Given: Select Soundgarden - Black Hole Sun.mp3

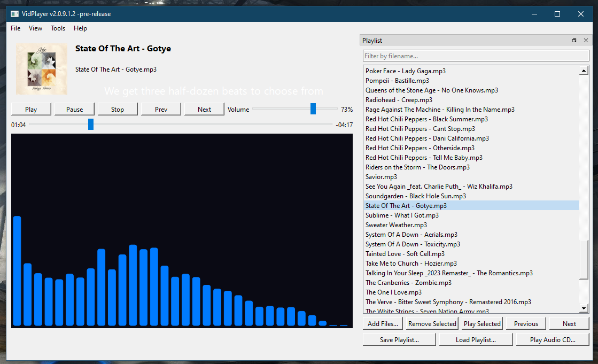Looking at the screenshot, I should [x=471, y=196].
